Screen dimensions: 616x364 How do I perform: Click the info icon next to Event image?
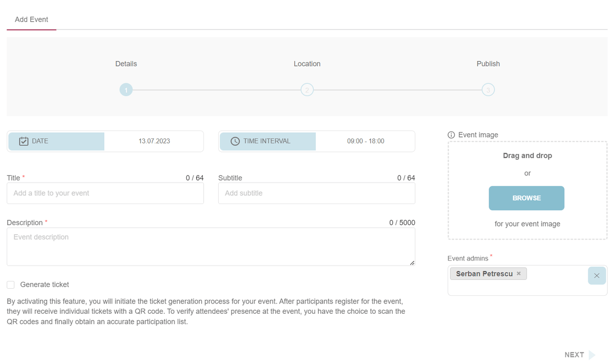coord(452,135)
